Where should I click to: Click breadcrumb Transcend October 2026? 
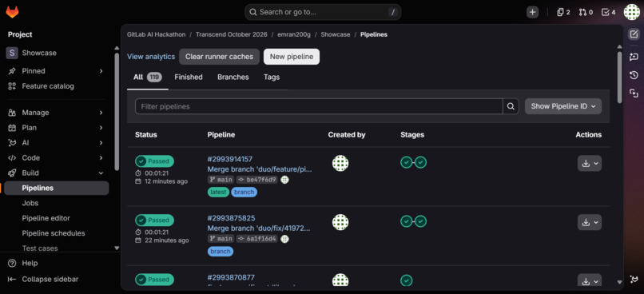[x=231, y=34]
